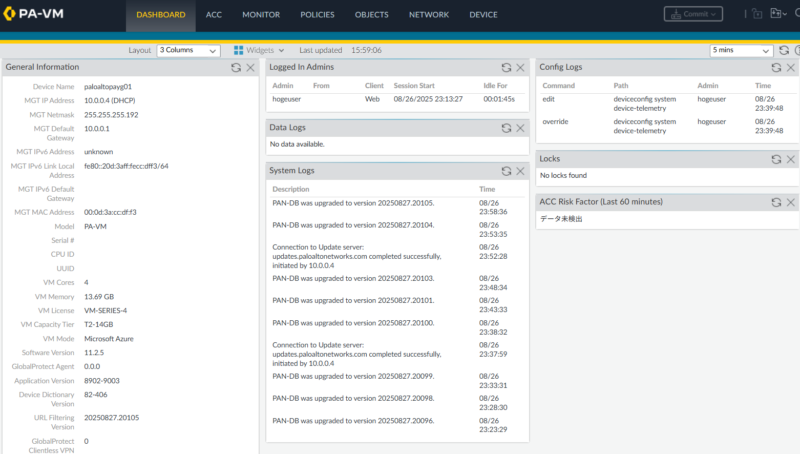Viewport: 800px width, 454px height.
Task: Click the MGT IP address 10.0.0.4 (DHCP)
Action: coord(110,100)
